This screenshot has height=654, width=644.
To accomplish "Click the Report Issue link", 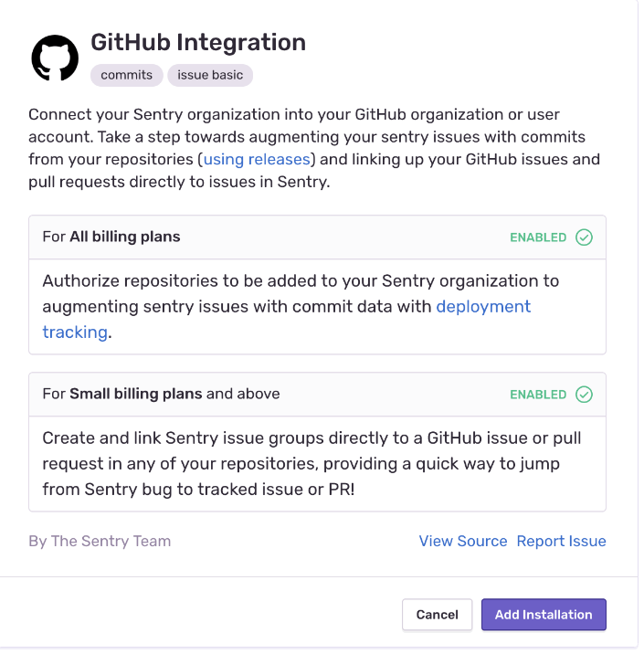I will 561,541.
